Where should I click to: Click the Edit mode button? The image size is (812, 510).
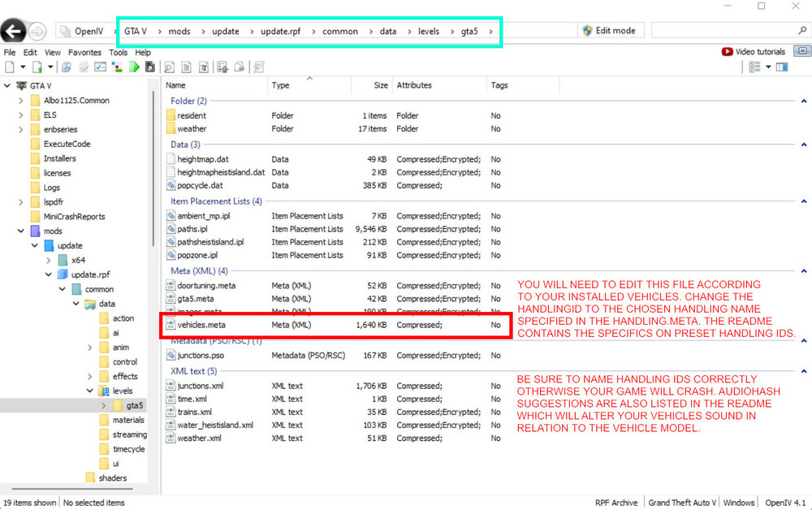[x=610, y=31]
